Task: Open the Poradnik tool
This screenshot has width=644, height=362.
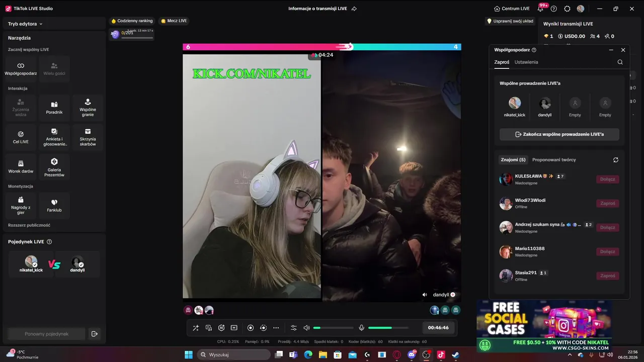Action: 54,108
